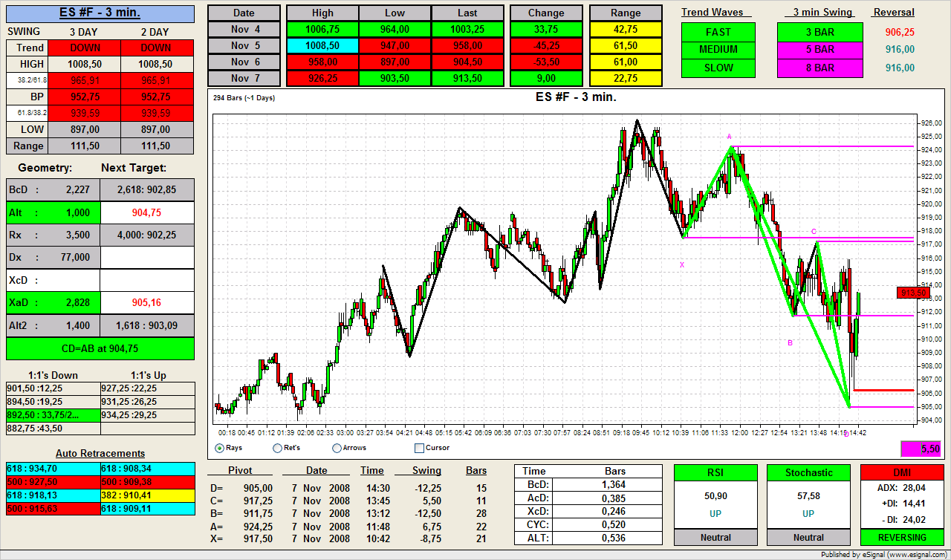Select the 3 BAR swing button

(819, 32)
